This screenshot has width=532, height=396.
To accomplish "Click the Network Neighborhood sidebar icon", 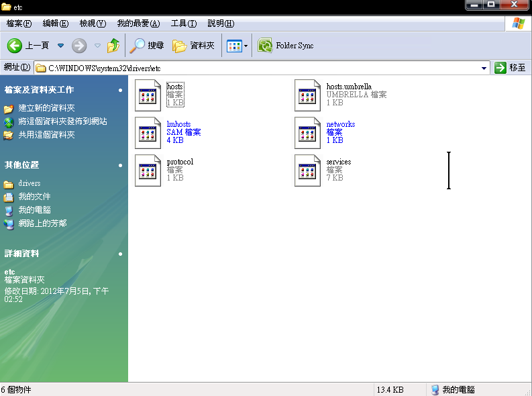I will point(9,224).
